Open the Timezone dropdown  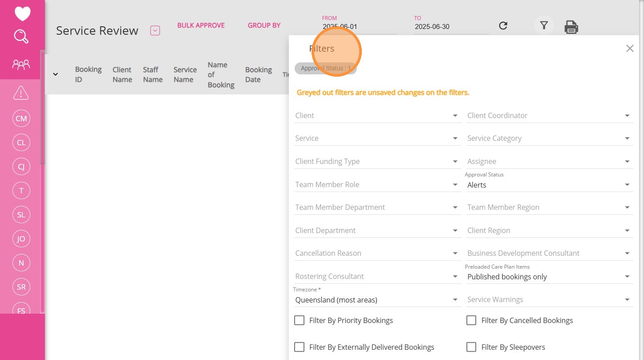coord(377,300)
